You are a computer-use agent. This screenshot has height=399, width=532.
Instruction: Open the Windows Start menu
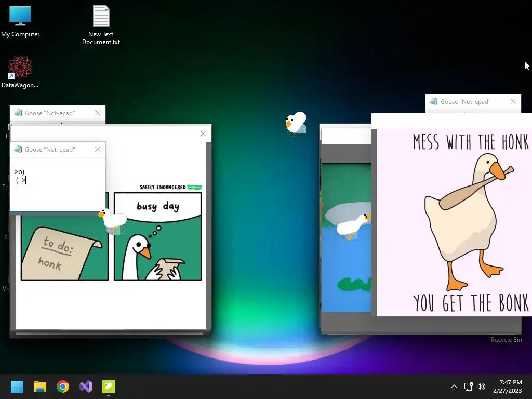click(17, 387)
